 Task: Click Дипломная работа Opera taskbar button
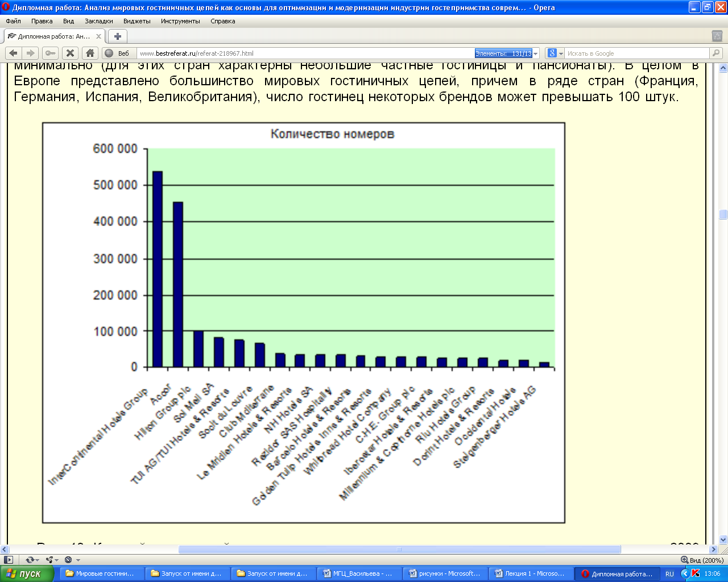pos(617,573)
